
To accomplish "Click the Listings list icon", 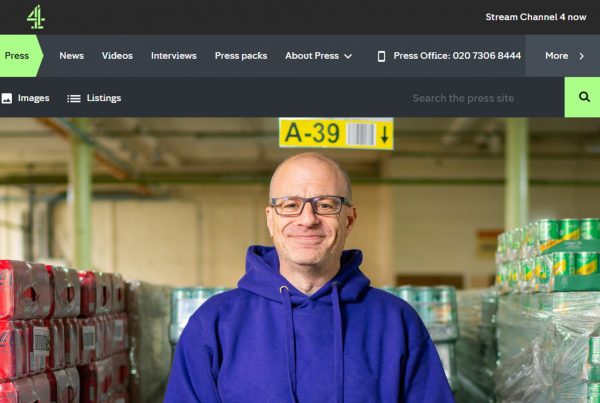I will click(x=73, y=98).
